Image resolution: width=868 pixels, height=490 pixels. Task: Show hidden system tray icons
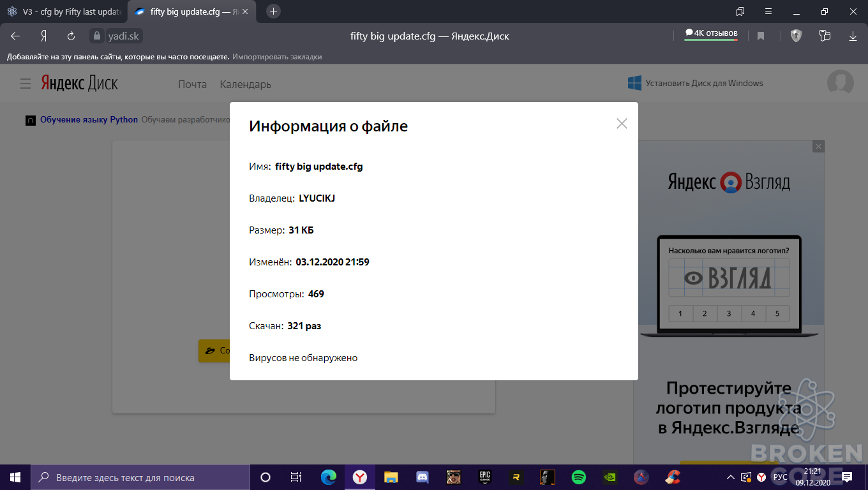click(x=731, y=477)
